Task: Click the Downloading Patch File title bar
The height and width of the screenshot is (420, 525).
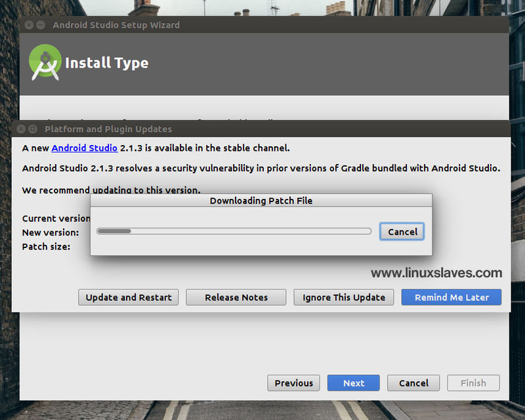Action: point(261,201)
